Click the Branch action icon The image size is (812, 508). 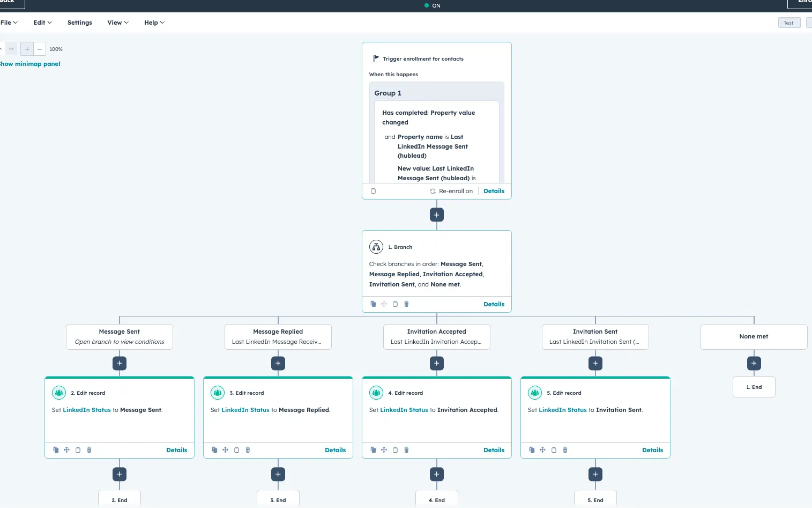(x=376, y=247)
